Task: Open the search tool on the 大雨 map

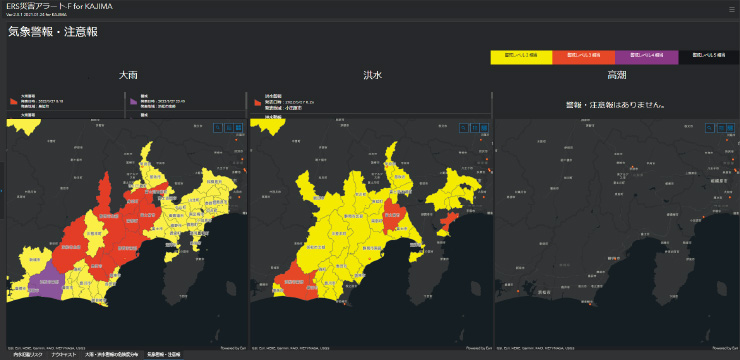Action: 218,127
